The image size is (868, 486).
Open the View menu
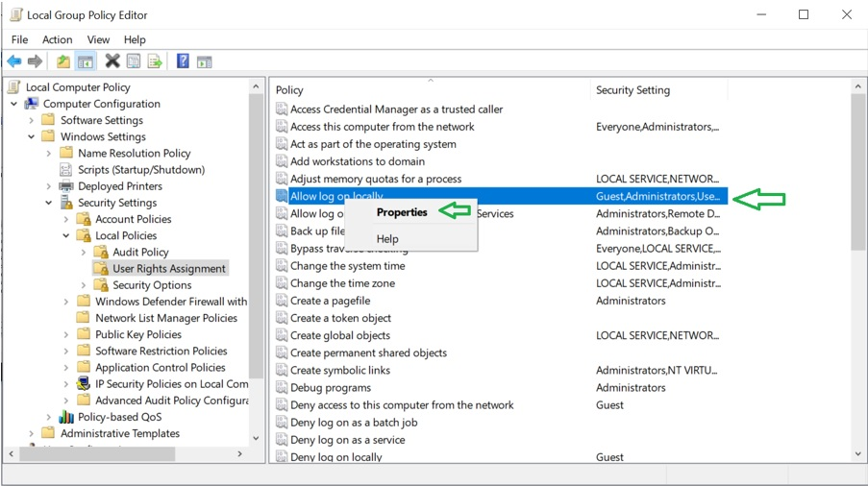coord(98,39)
